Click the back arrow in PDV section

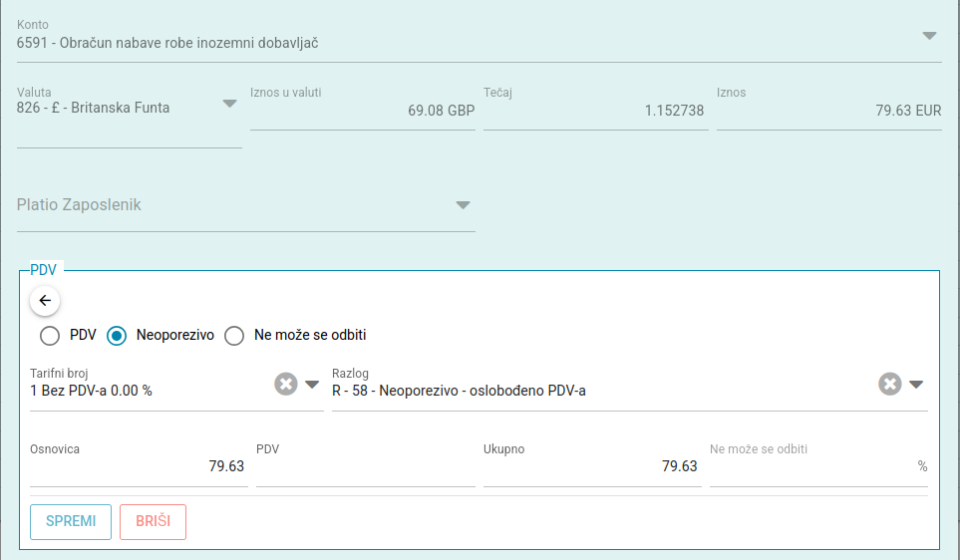point(45,300)
